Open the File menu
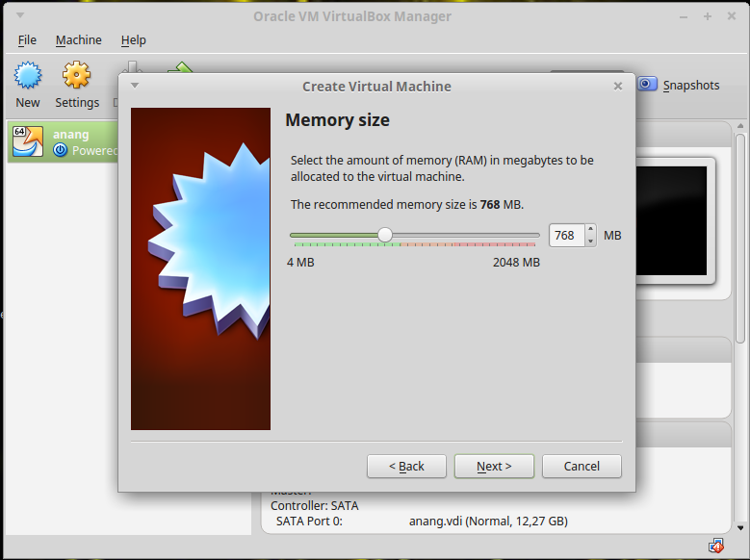 click(27, 40)
